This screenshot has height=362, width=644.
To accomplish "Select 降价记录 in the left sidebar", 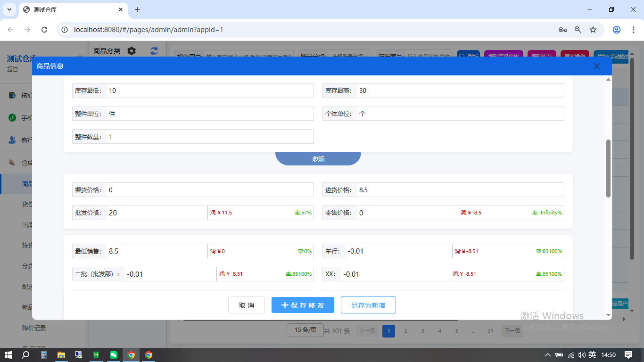I will tap(34, 328).
